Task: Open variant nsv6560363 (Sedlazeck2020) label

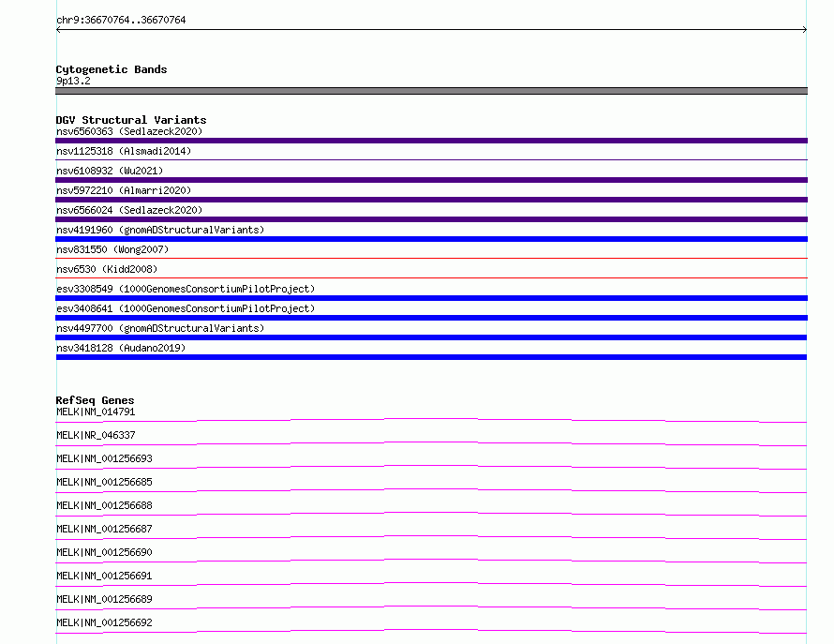Action: click(129, 131)
